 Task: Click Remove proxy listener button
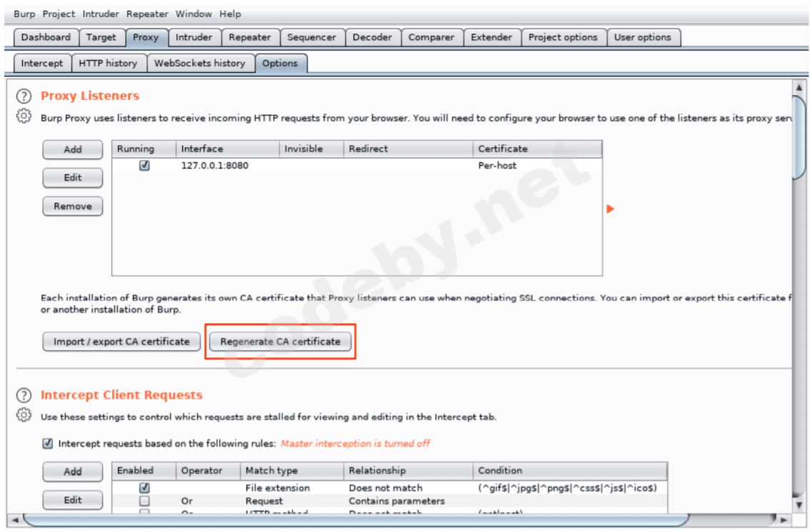click(x=73, y=206)
